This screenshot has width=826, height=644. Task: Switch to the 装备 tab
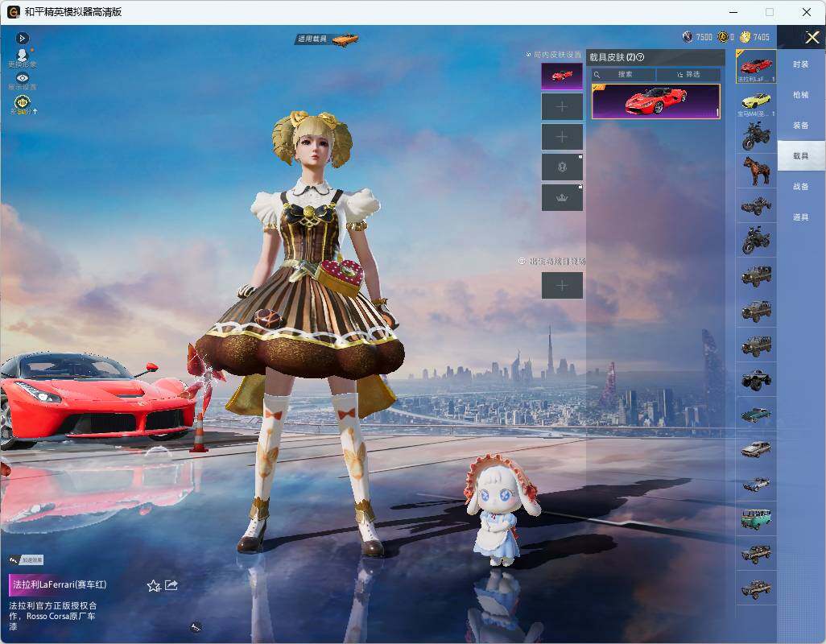pos(801,126)
